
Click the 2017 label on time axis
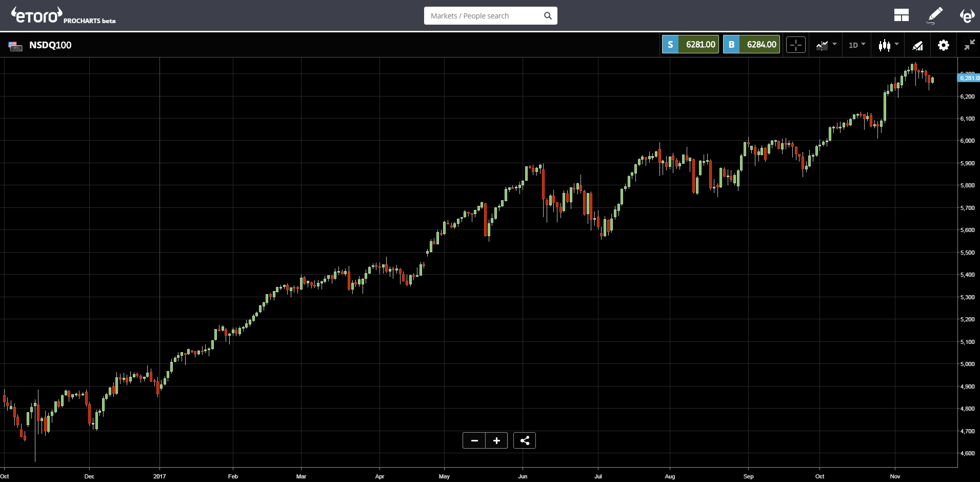(159, 476)
